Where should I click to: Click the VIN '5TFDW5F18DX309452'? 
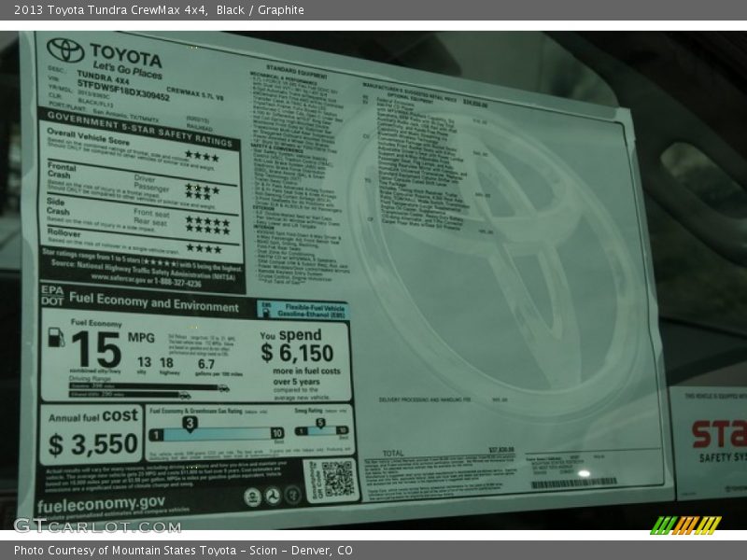pyautogui.click(x=123, y=90)
